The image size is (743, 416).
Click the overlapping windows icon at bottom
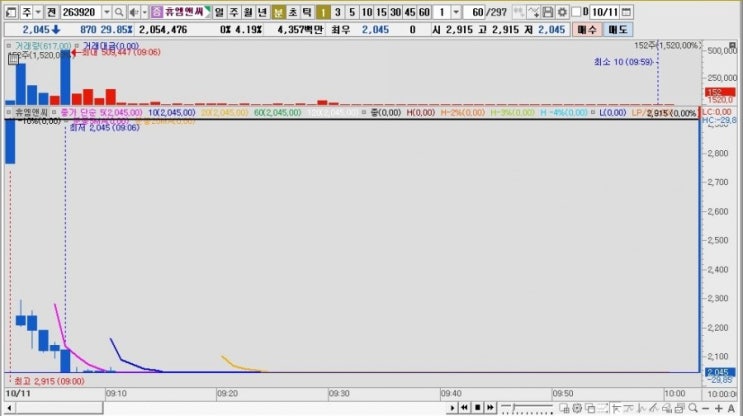click(x=589, y=408)
